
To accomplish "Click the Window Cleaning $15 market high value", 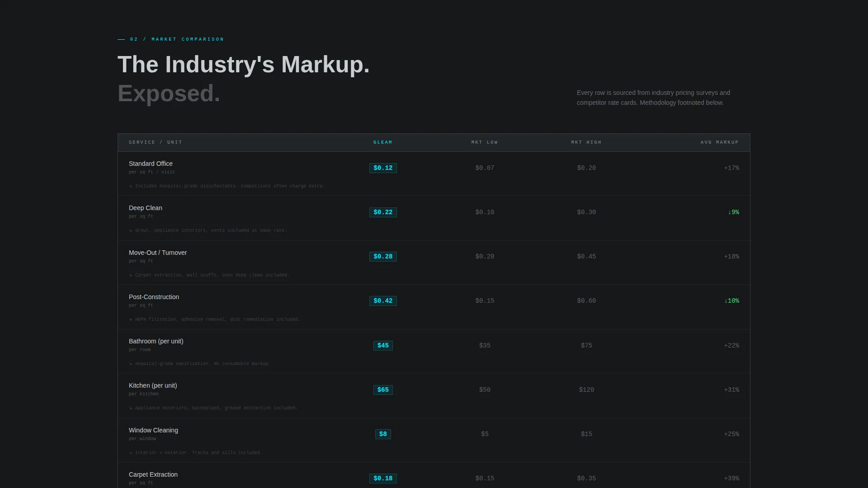I will (586, 434).
